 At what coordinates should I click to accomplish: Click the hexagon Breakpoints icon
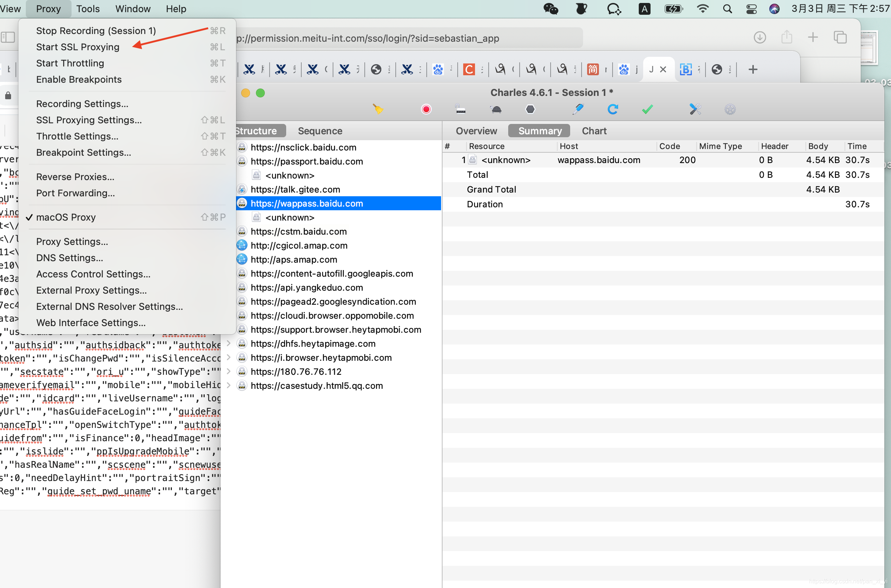(530, 109)
